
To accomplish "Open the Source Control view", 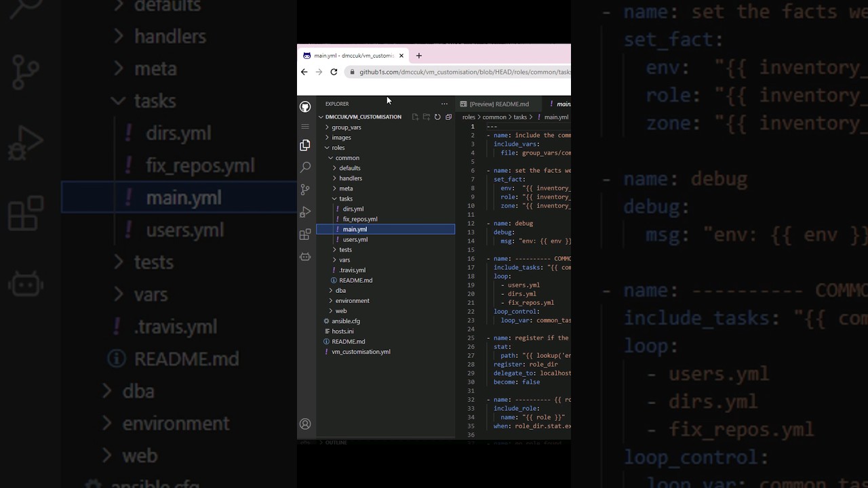I will pyautogui.click(x=305, y=190).
